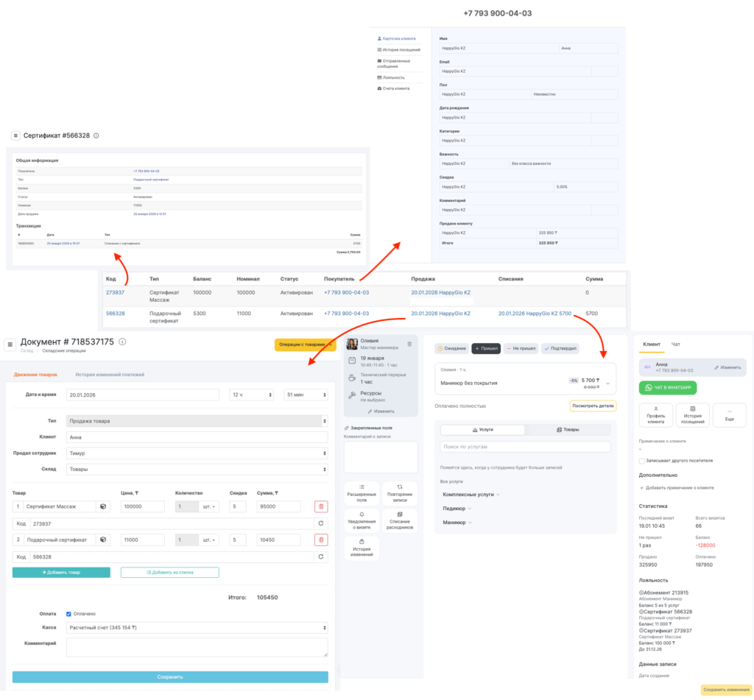This screenshot has height=700, width=754.
Task: Open Списание расходников tile
Action: coord(399,520)
